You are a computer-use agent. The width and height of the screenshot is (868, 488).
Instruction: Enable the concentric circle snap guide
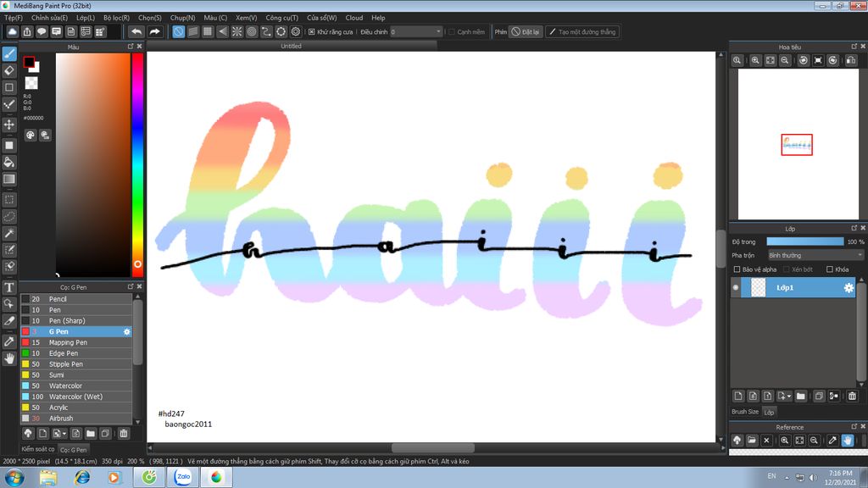[x=252, y=32]
